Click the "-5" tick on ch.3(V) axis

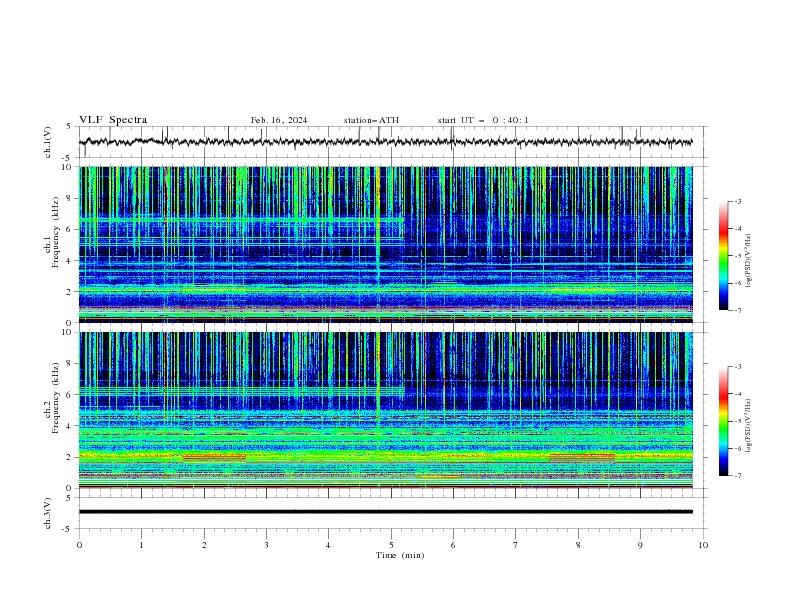point(68,529)
